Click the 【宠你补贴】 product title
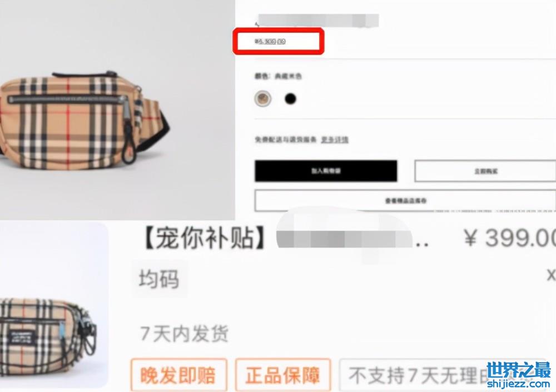The width and height of the screenshot is (556, 392). pyautogui.click(x=204, y=237)
